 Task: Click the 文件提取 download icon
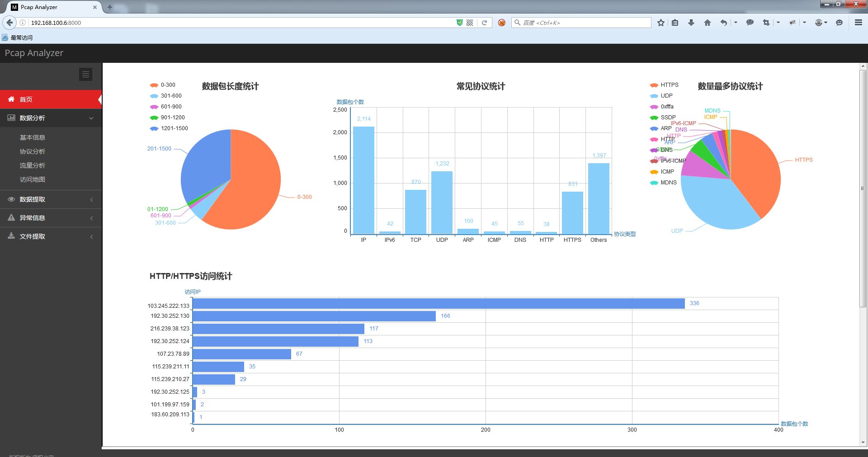tap(11, 236)
